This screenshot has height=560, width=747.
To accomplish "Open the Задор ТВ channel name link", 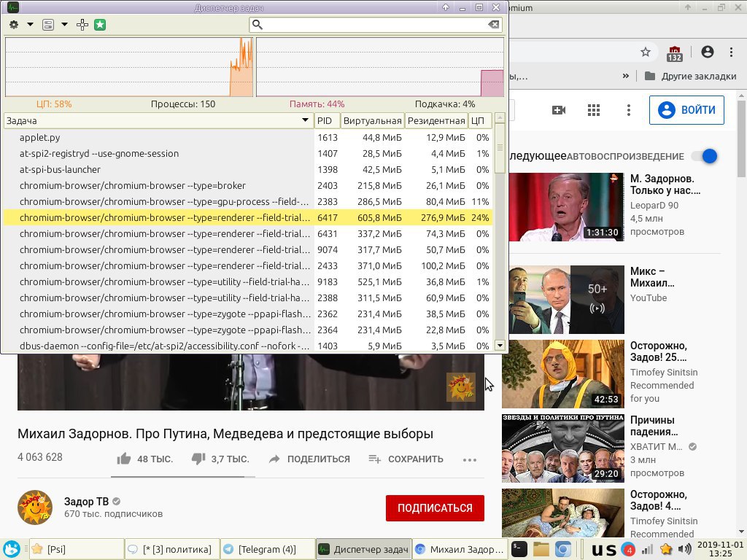I will (x=86, y=502).
